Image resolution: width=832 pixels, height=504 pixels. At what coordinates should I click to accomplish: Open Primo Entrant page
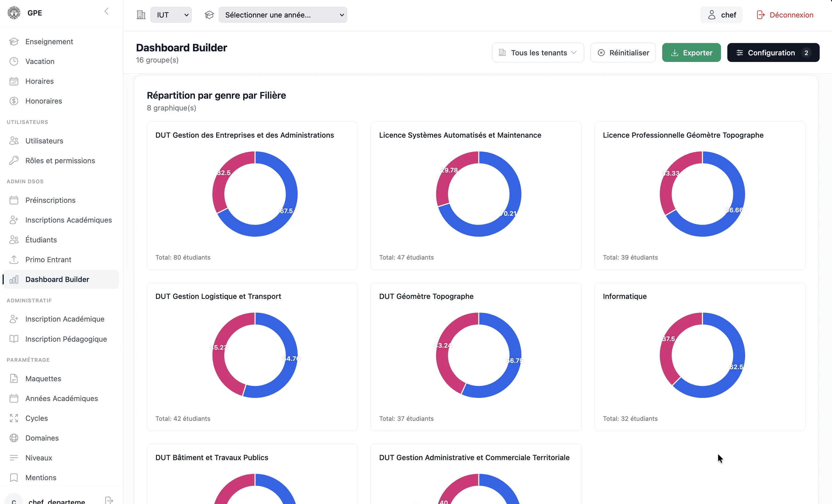(x=61, y=259)
